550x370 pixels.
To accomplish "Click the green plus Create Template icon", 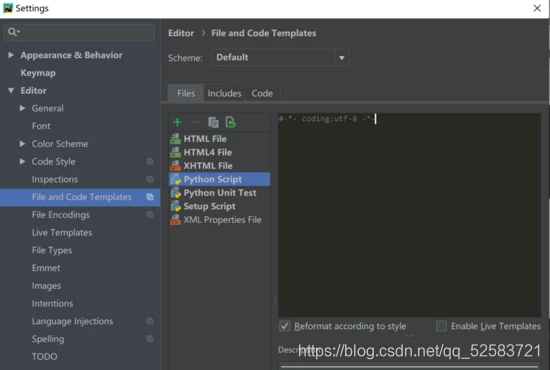I will tap(177, 122).
